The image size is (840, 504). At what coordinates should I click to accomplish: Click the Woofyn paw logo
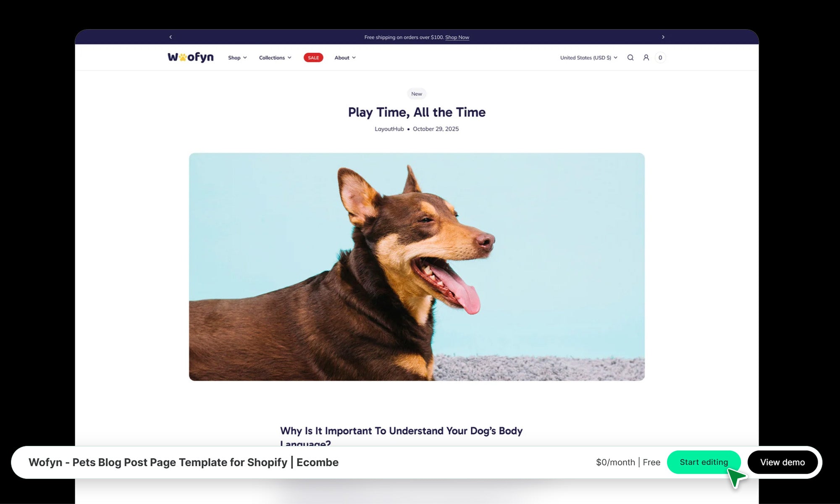click(x=191, y=57)
